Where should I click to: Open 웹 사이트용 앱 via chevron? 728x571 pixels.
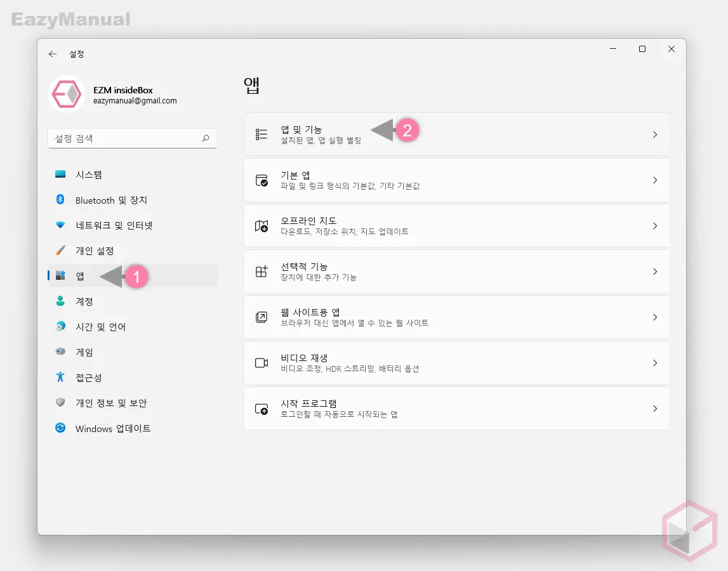[655, 317]
